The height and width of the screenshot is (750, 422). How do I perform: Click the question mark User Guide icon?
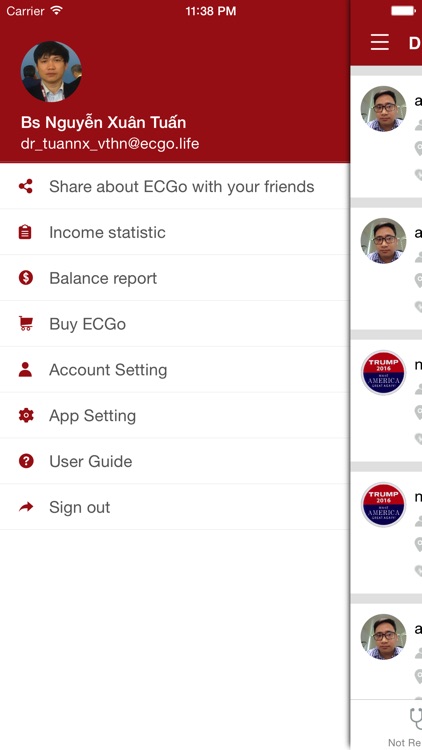point(26,461)
